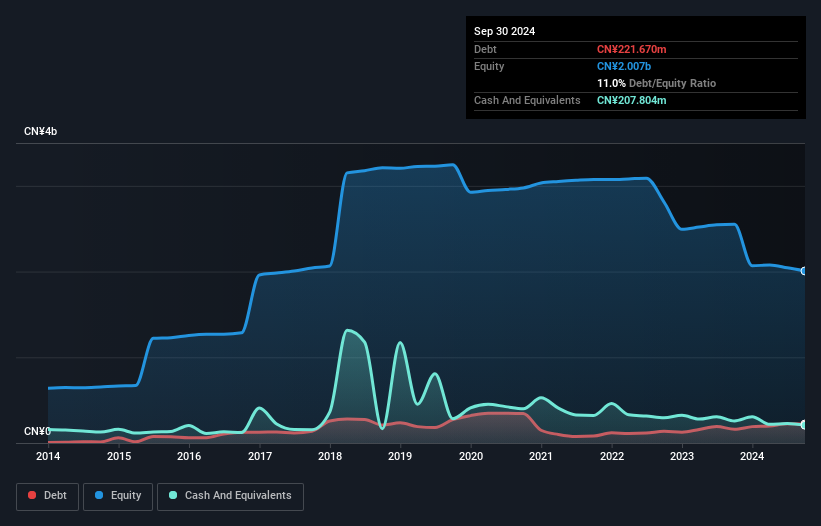Click the Equity value CN¥2.007b

[624, 66]
